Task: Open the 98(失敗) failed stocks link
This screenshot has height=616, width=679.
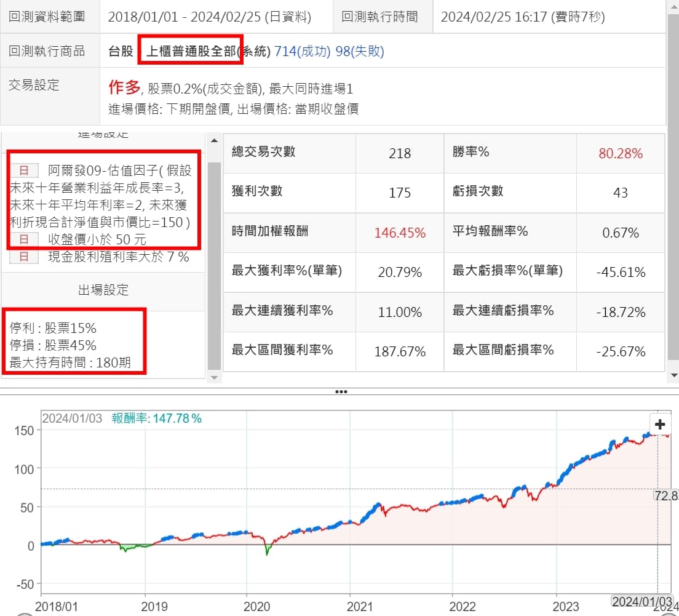Action: coord(360,51)
